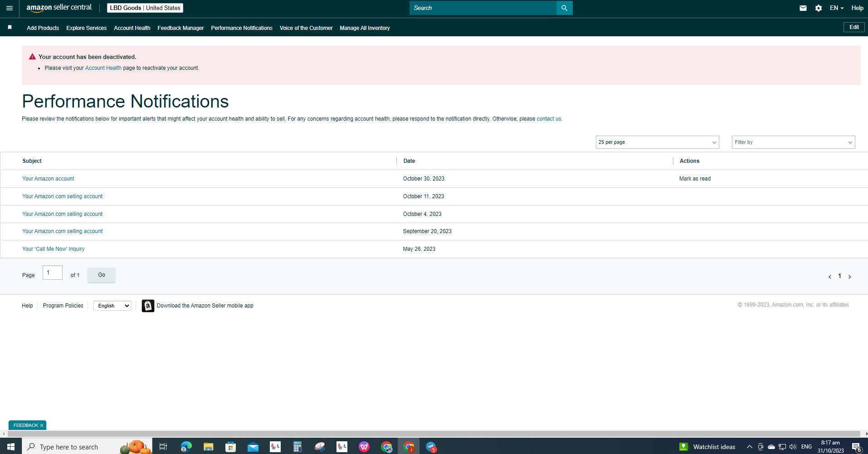Open Manage All Inventory
Viewport: 868px width, 454px height.
click(365, 28)
